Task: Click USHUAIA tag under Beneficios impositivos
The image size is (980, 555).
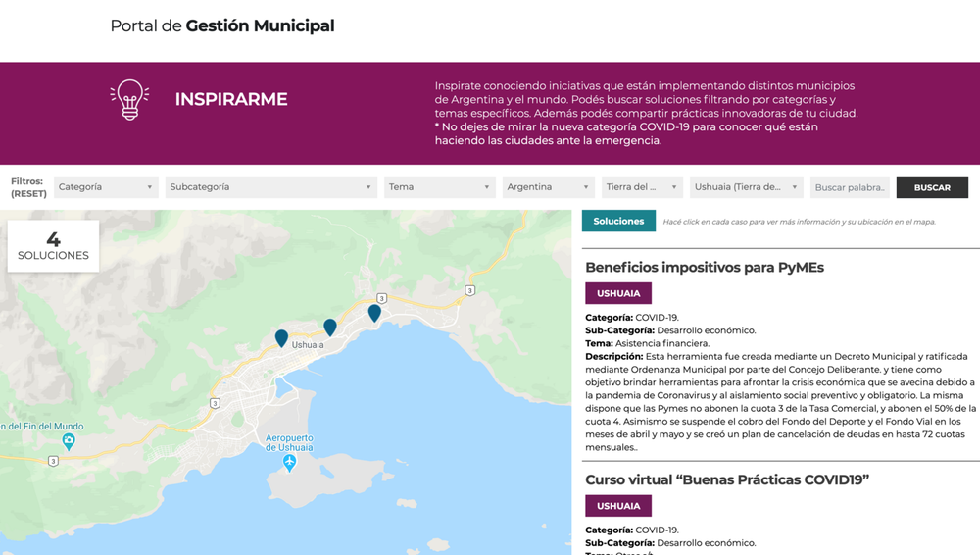Action: click(618, 293)
